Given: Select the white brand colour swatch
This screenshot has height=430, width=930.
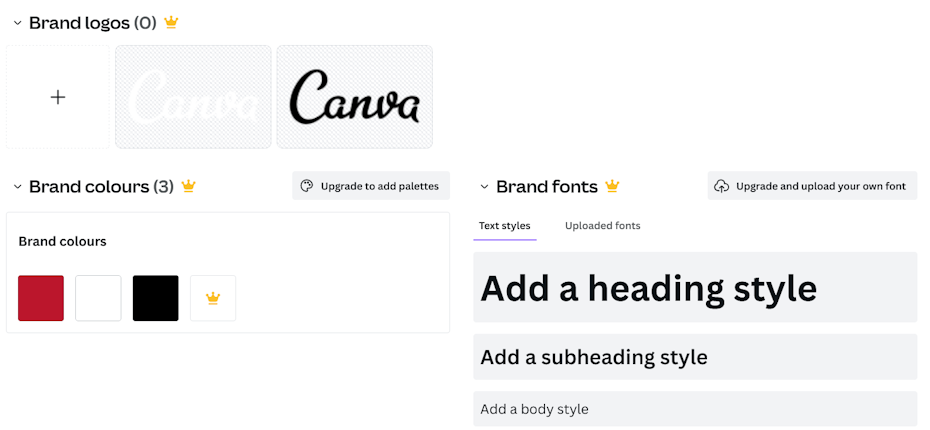Looking at the screenshot, I should pos(98,298).
